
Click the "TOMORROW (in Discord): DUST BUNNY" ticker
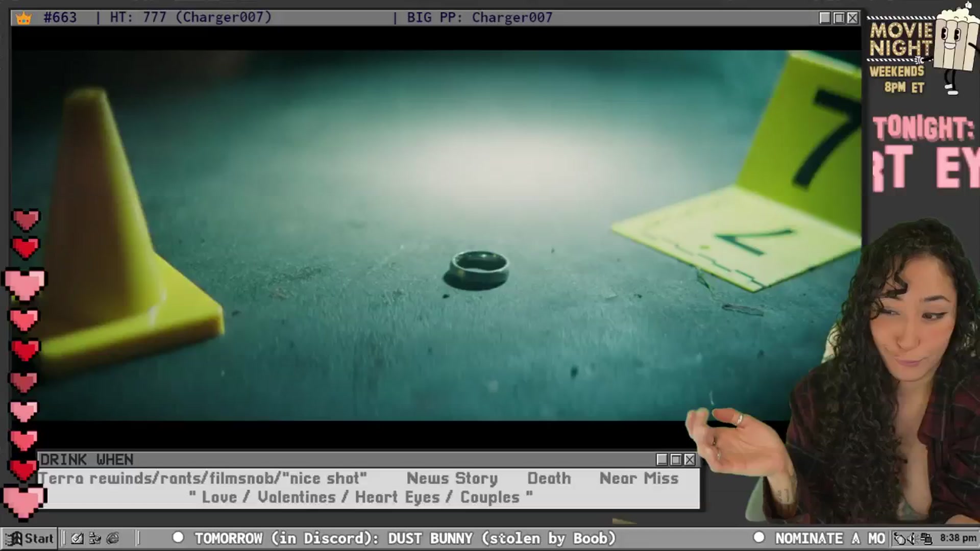click(334, 538)
